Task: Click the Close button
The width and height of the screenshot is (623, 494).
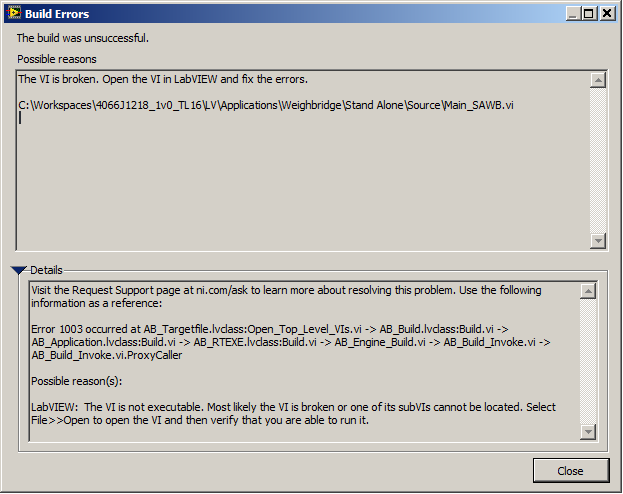Action: (571, 471)
